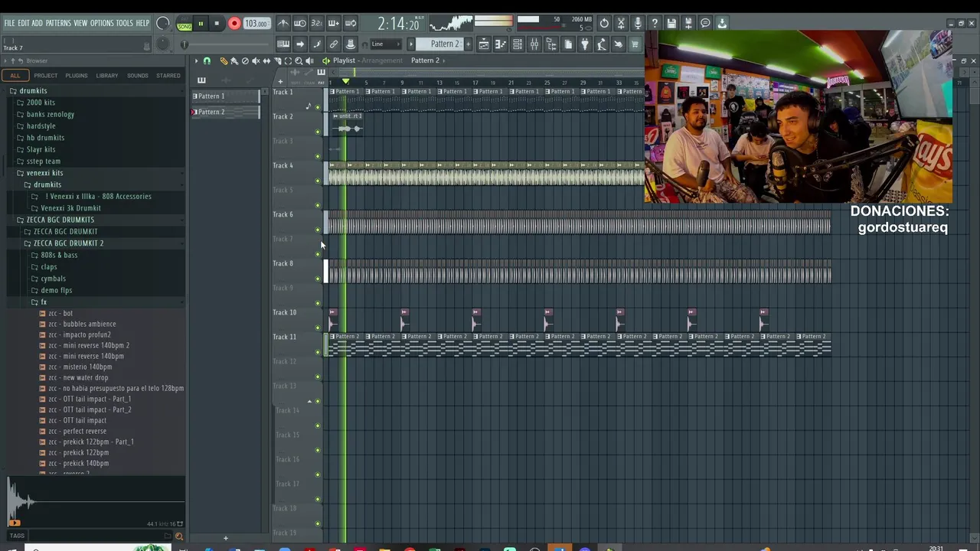
Task: Open the Line snap dropdown
Action: (x=385, y=44)
